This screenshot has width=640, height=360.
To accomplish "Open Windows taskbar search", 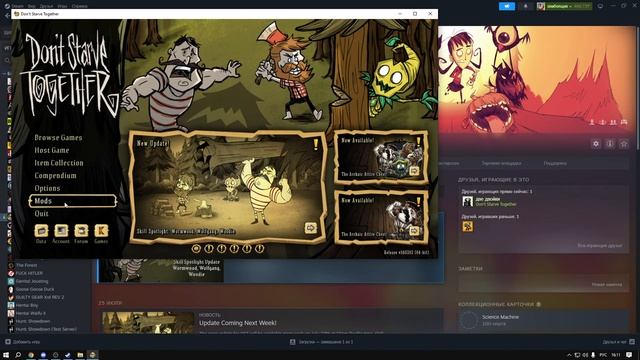I will 18,355.
